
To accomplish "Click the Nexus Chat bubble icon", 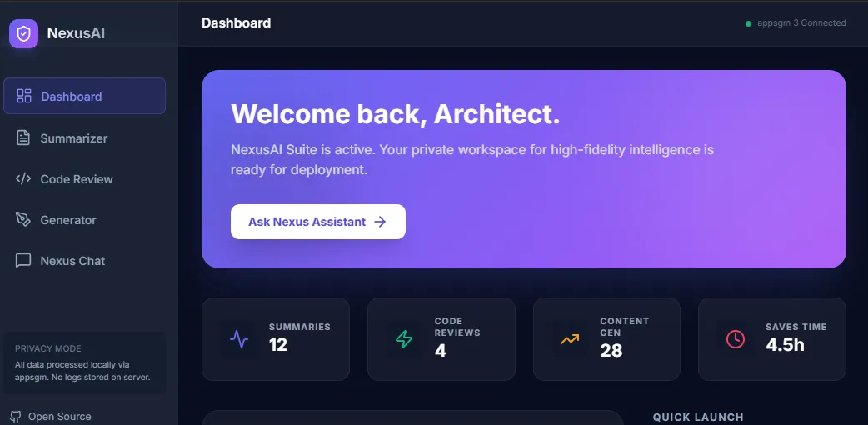I will [23, 261].
